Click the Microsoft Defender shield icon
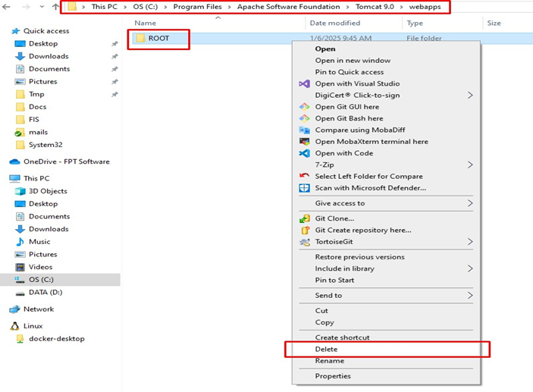 304,188
